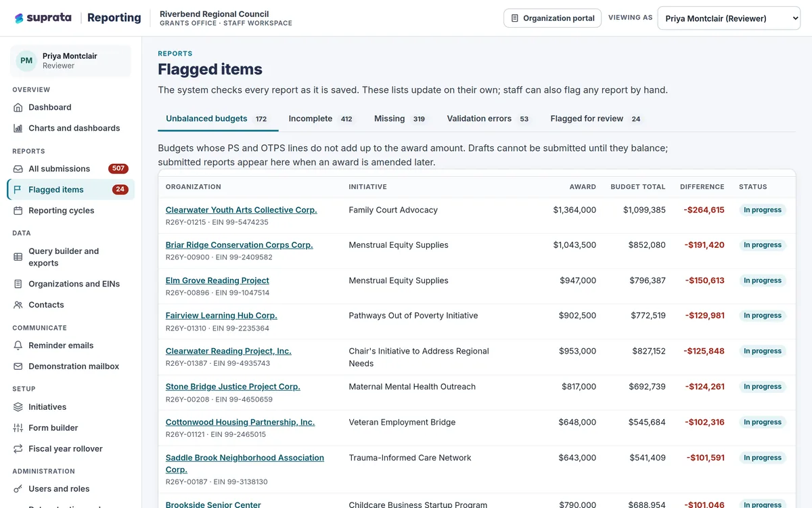Click the All submissions inbox icon

18,169
